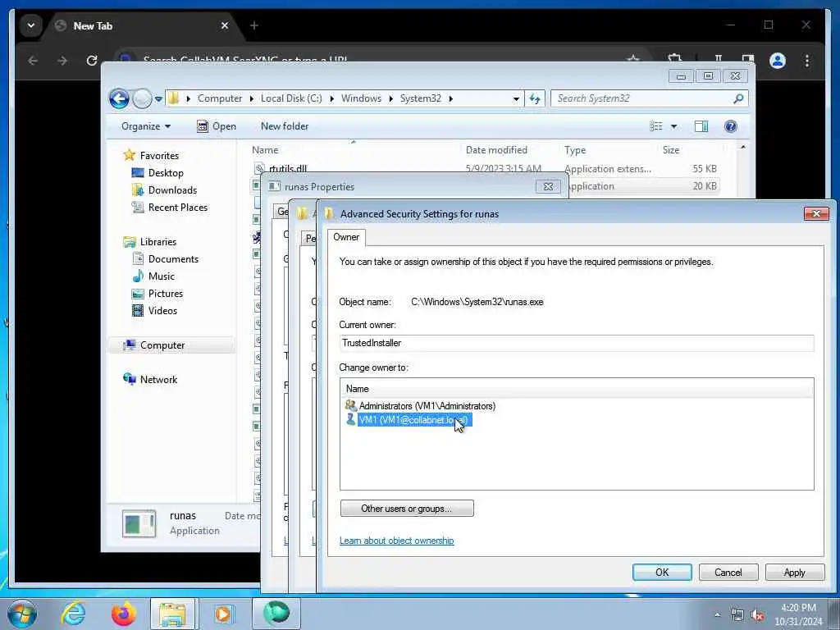Toggle the preview pane icon

click(x=701, y=126)
